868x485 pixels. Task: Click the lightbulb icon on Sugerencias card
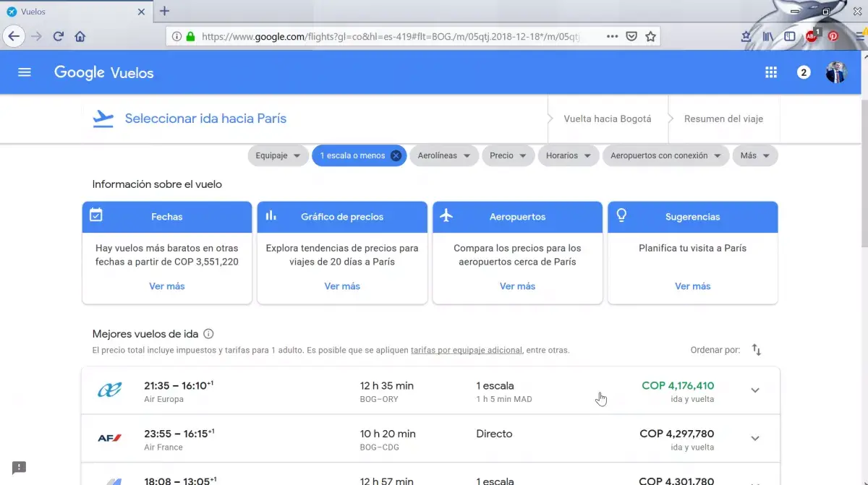[x=621, y=215]
